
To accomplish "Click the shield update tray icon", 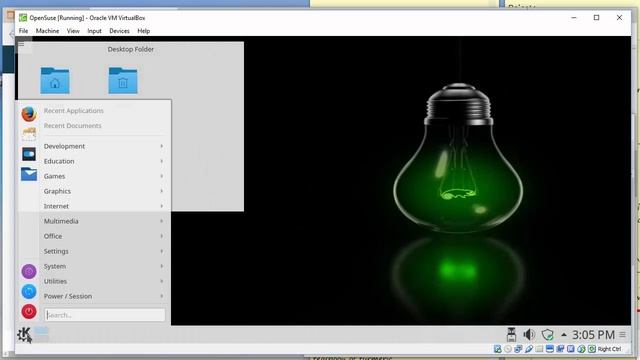I will click(547, 335).
